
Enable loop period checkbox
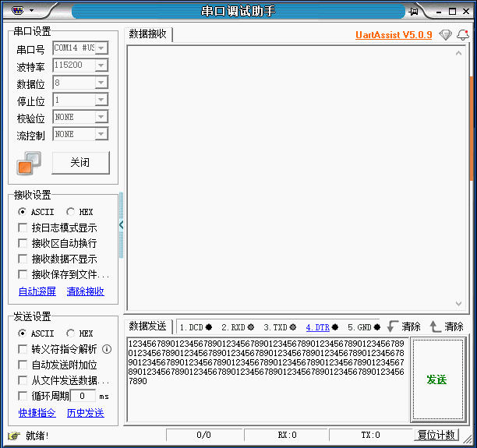23,396
